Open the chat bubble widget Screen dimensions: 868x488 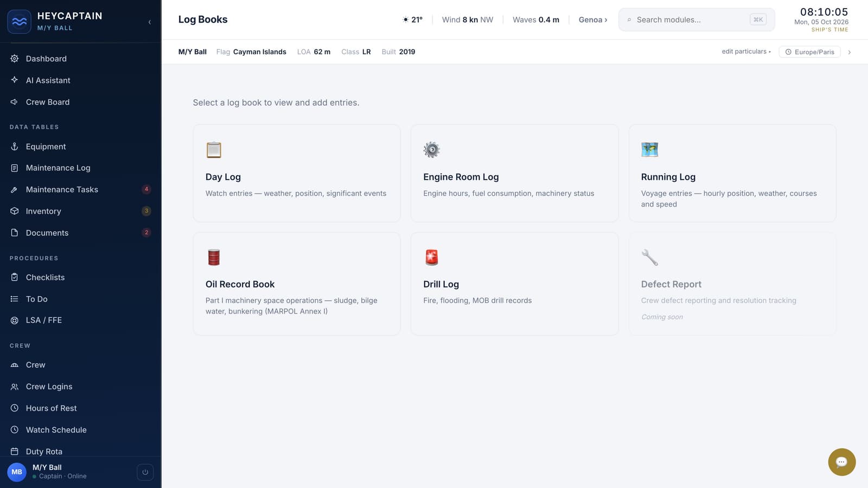tap(841, 462)
